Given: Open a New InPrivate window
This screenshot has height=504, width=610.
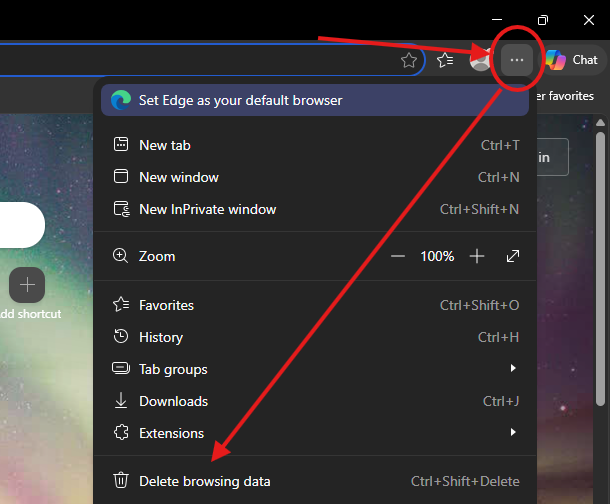Looking at the screenshot, I should coord(315,209).
